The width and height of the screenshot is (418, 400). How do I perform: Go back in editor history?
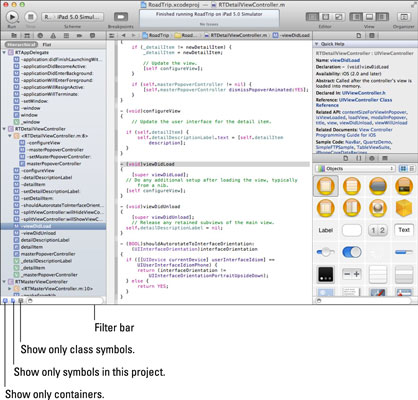tap(124, 35)
